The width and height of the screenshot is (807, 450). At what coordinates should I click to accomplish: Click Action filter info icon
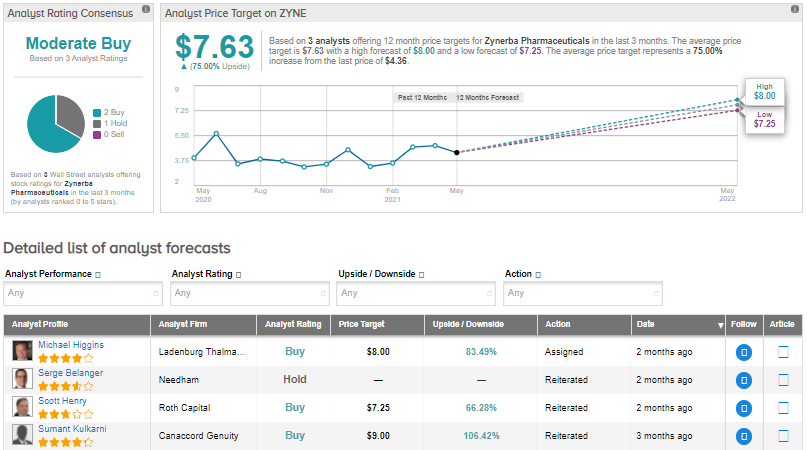pos(538,275)
